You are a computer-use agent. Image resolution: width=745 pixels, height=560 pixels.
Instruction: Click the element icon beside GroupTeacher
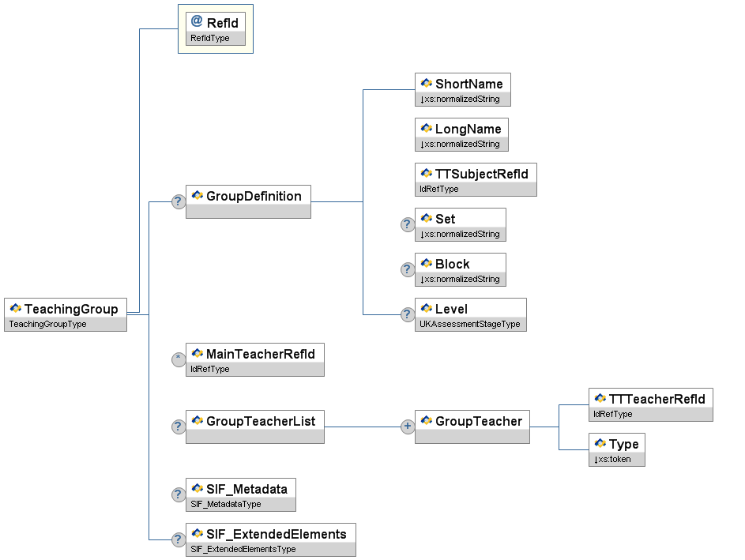(426, 421)
